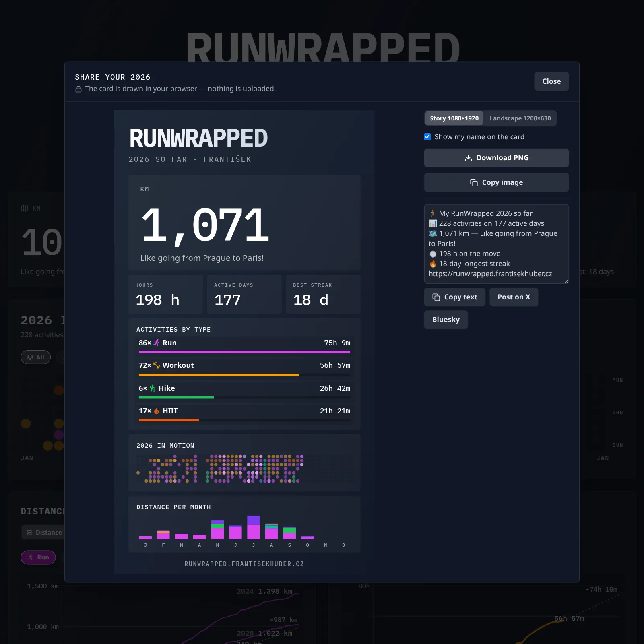Copy the share text

point(455,297)
